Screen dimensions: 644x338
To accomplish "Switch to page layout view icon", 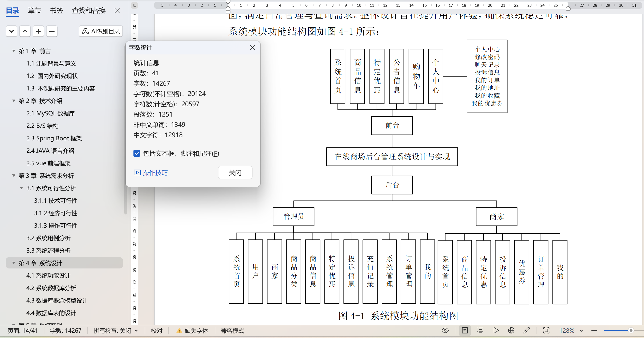I will point(465,331).
